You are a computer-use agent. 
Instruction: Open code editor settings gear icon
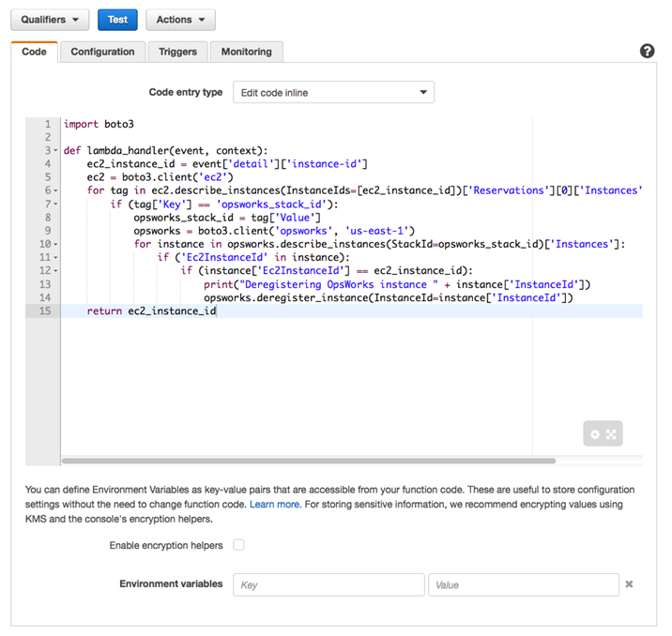(x=595, y=434)
